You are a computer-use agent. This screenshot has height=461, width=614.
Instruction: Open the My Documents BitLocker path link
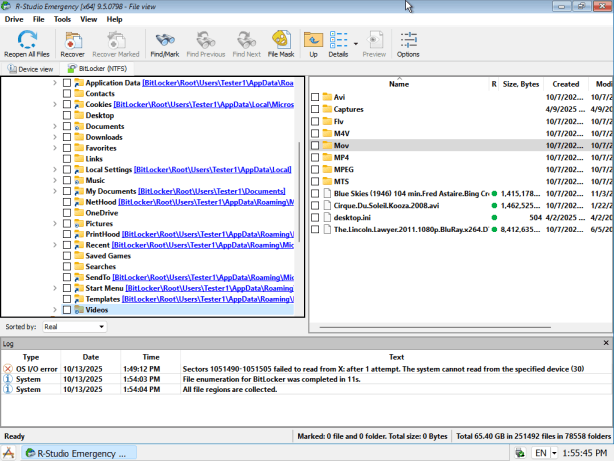pos(212,191)
